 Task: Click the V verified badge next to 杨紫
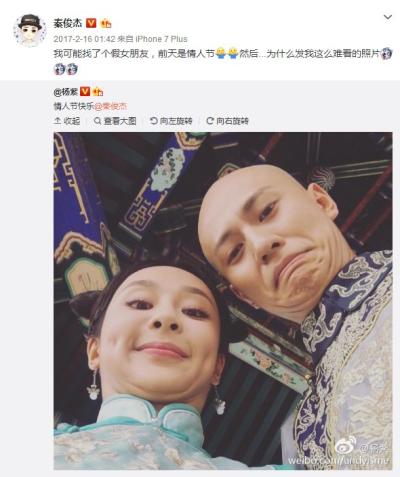[85, 91]
